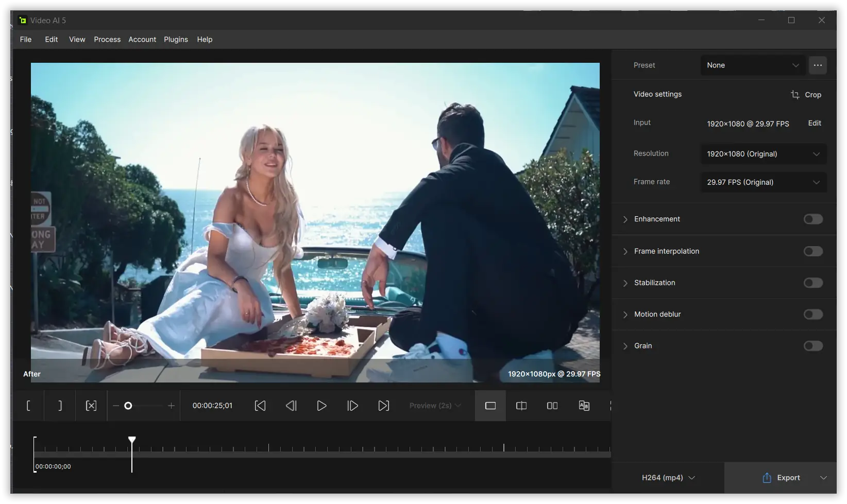847x504 pixels.
Task: Open the H264 (mp4) format dropdown
Action: click(x=668, y=478)
